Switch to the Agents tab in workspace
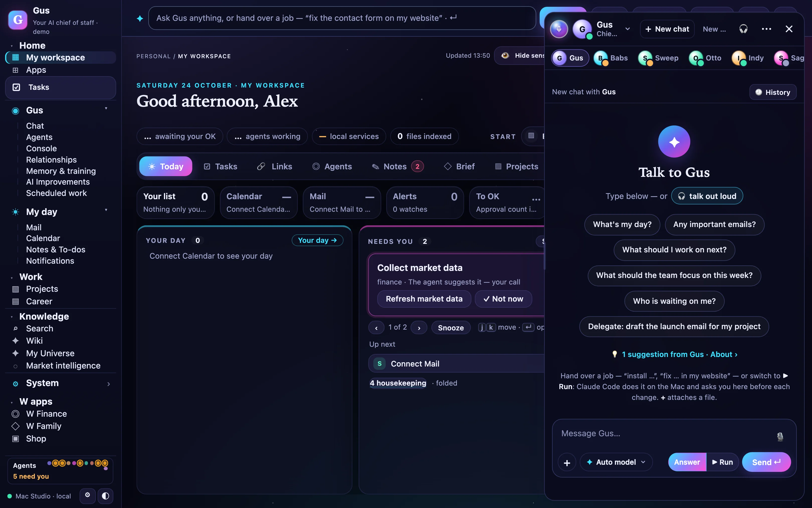 coord(332,166)
